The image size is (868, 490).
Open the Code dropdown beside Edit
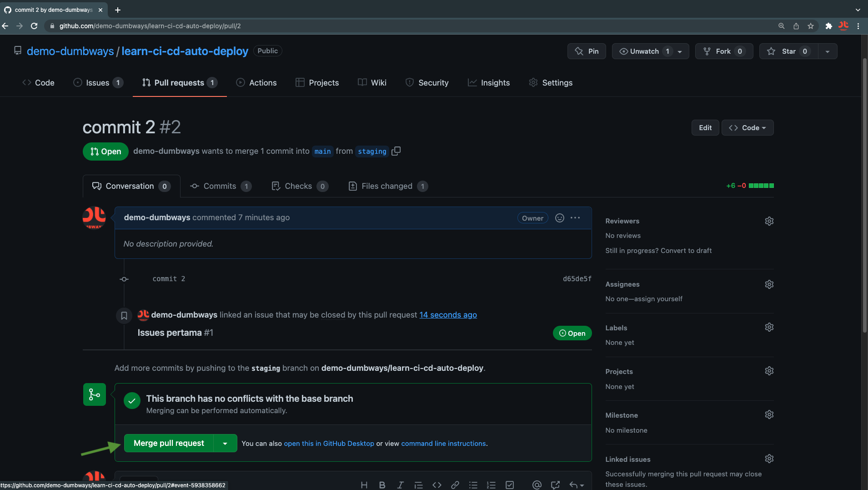(x=747, y=128)
